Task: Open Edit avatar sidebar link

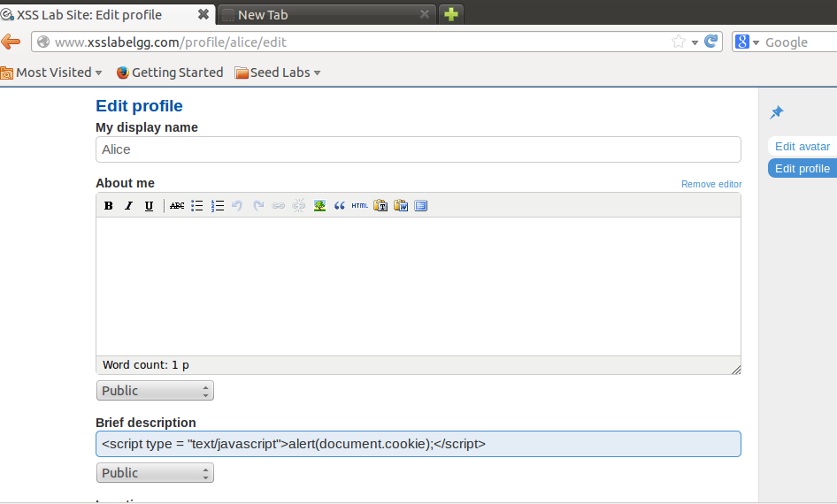Action: tap(802, 146)
